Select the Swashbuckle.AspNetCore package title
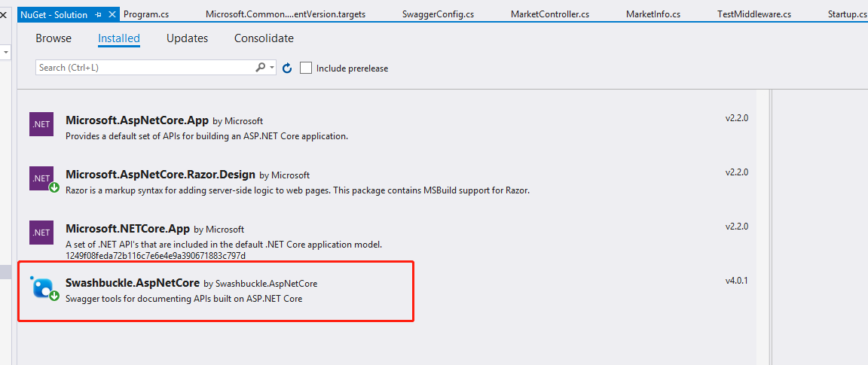 pyautogui.click(x=133, y=283)
